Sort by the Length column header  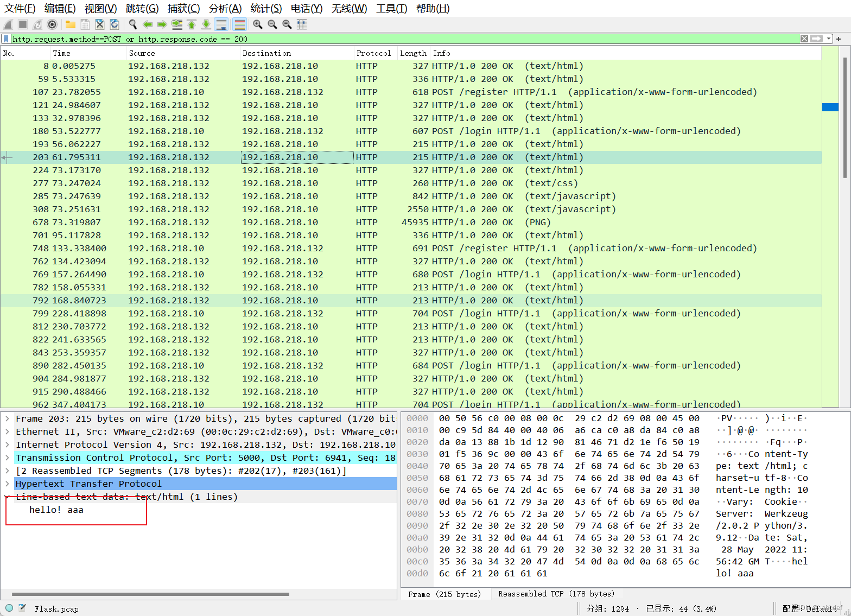(414, 53)
